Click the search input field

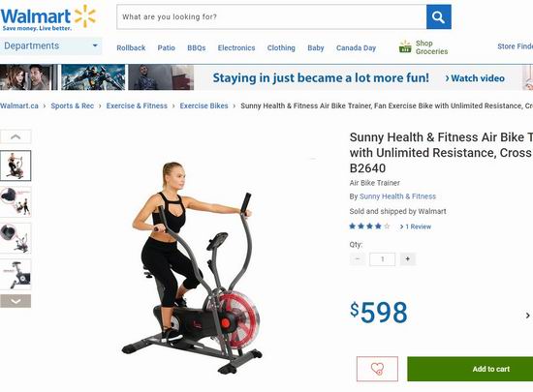[x=271, y=16]
